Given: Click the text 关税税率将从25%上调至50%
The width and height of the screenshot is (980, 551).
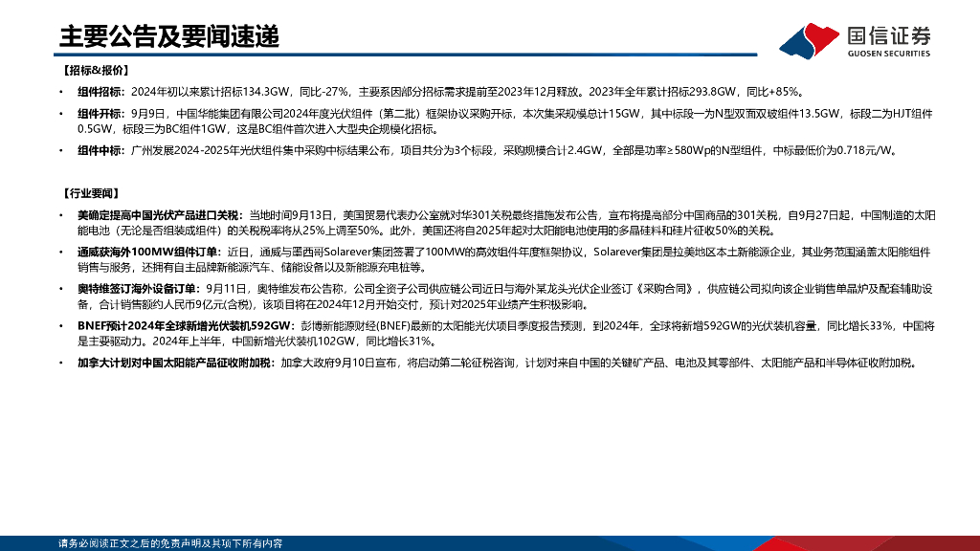Looking at the screenshot, I should (x=309, y=231).
